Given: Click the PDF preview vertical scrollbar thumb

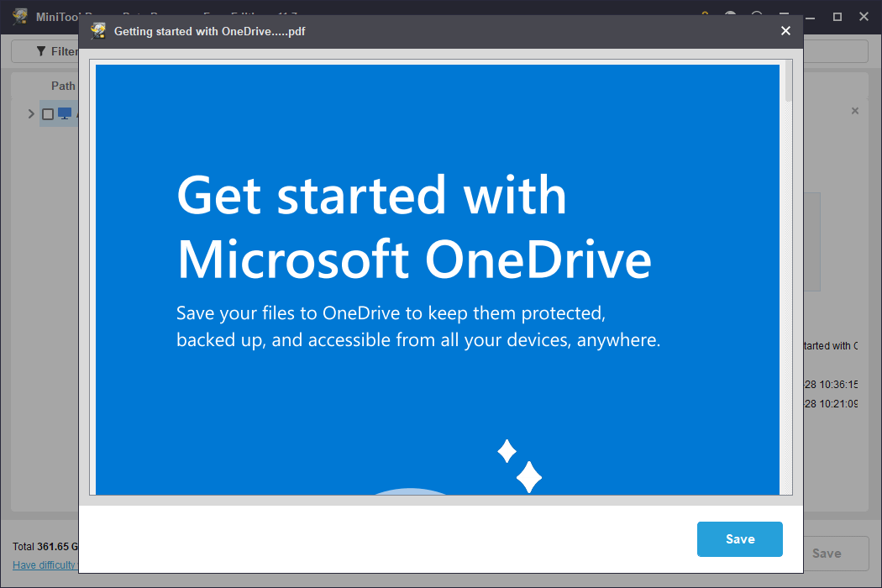Looking at the screenshot, I should point(789,81).
